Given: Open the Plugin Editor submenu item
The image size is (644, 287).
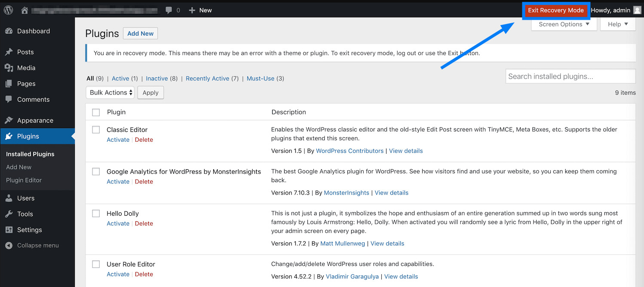Looking at the screenshot, I should click(24, 180).
